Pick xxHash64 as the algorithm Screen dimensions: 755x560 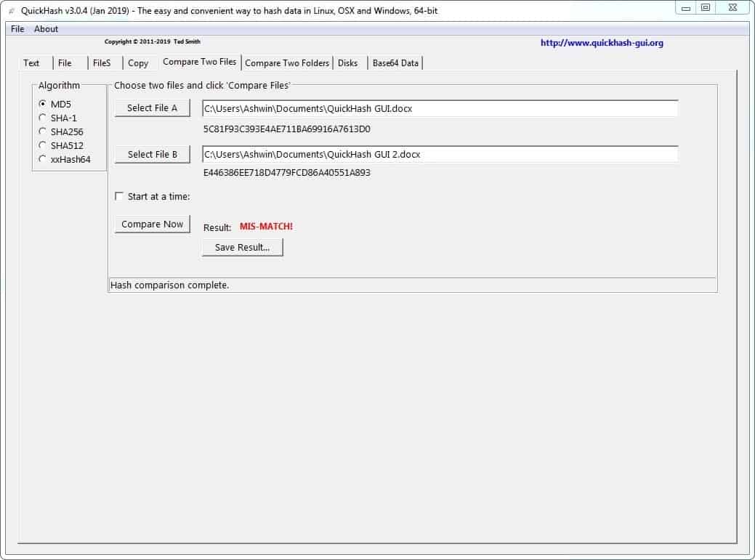[x=42, y=159]
